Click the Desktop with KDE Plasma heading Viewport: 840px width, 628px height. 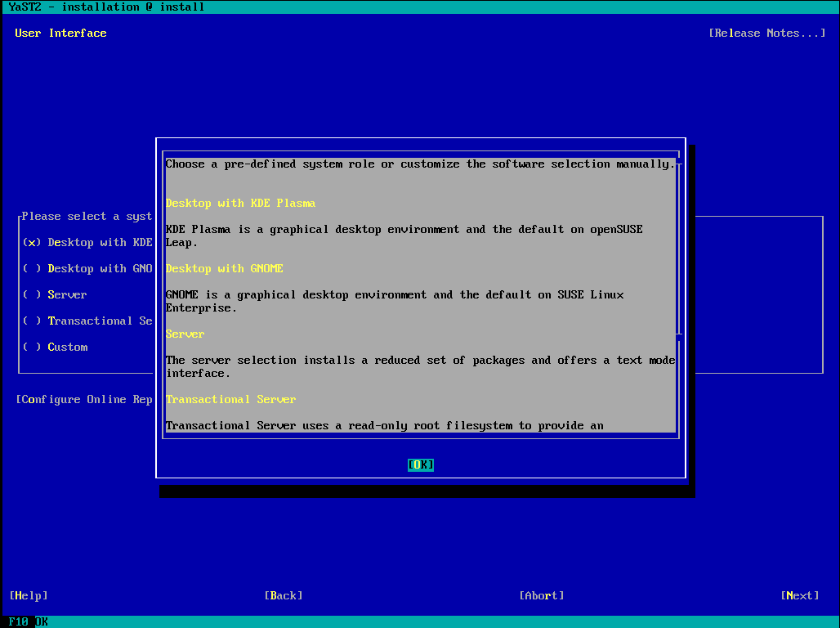pyautogui.click(x=240, y=204)
